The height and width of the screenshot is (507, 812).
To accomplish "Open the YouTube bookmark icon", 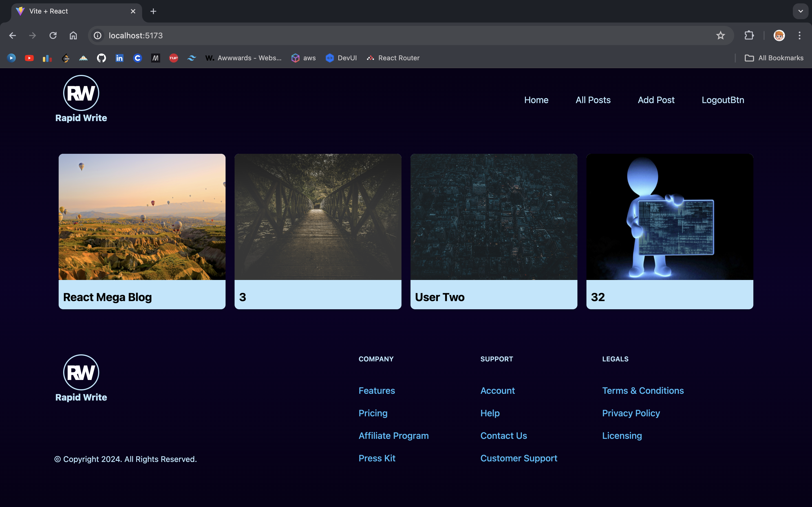I will click(29, 58).
